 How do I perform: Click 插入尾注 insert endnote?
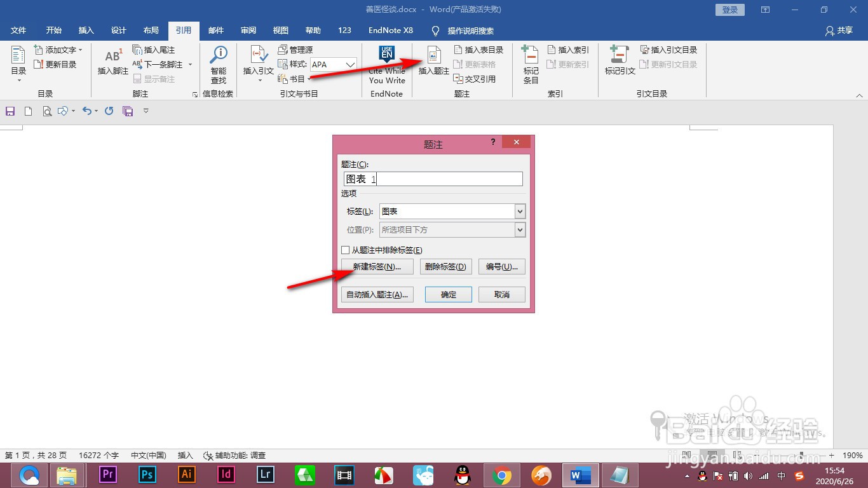[x=153, y=50]
